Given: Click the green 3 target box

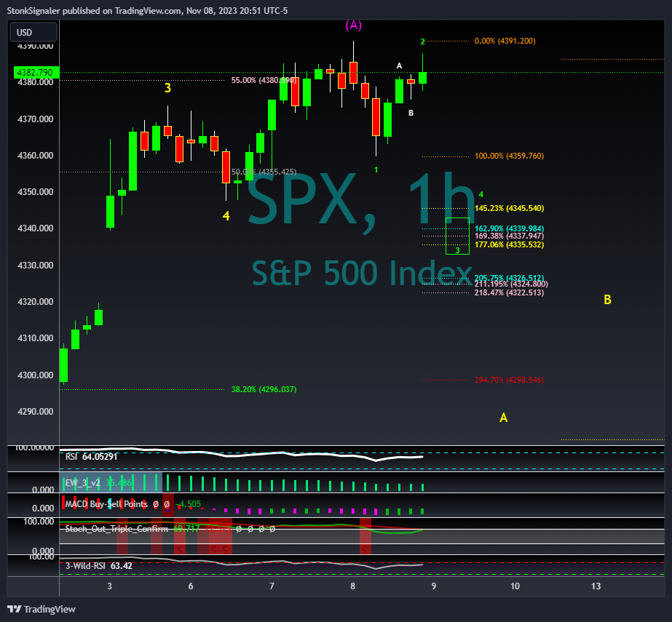Looking at the screenshot, I should 457,236.
